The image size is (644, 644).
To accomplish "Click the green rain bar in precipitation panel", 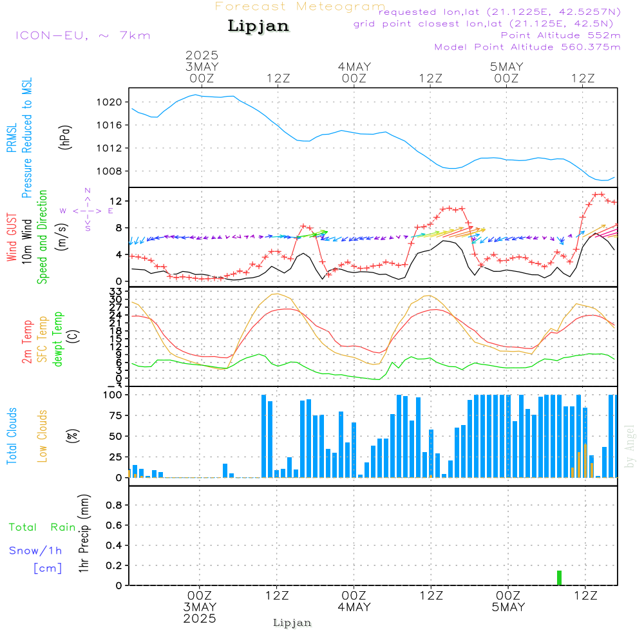I will point(559,578).
